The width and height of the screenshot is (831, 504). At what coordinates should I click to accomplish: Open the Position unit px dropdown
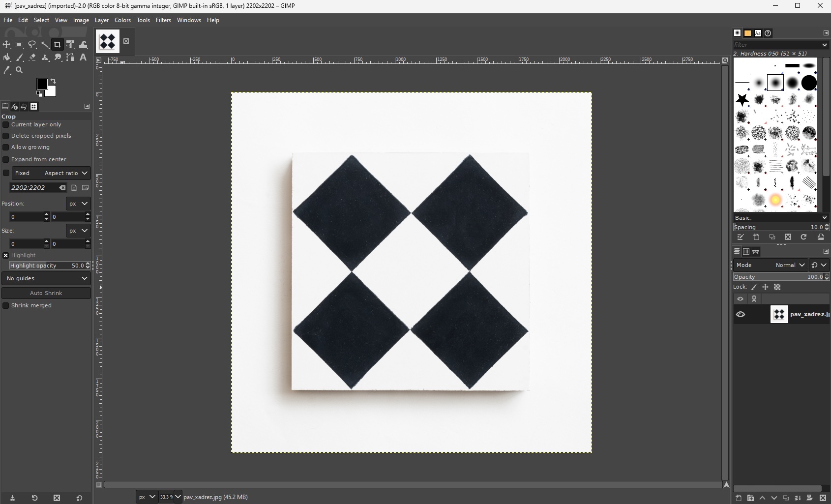[78, 204]
